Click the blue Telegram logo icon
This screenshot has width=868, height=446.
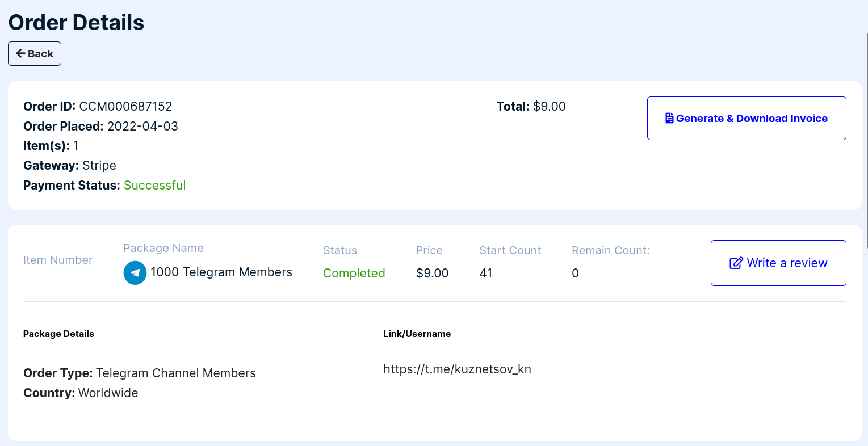[x=135, y=273]
